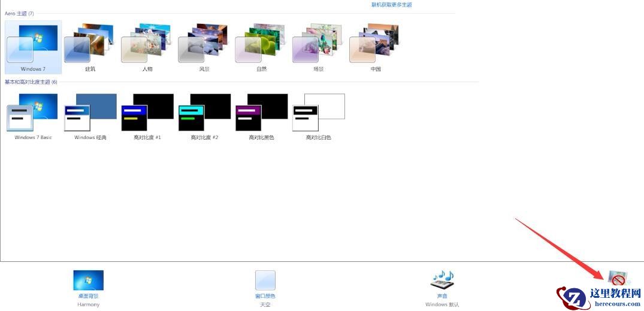Apply the 建筑 theme
This screenshot has height=311, width=644.
(x=89, y=47)
